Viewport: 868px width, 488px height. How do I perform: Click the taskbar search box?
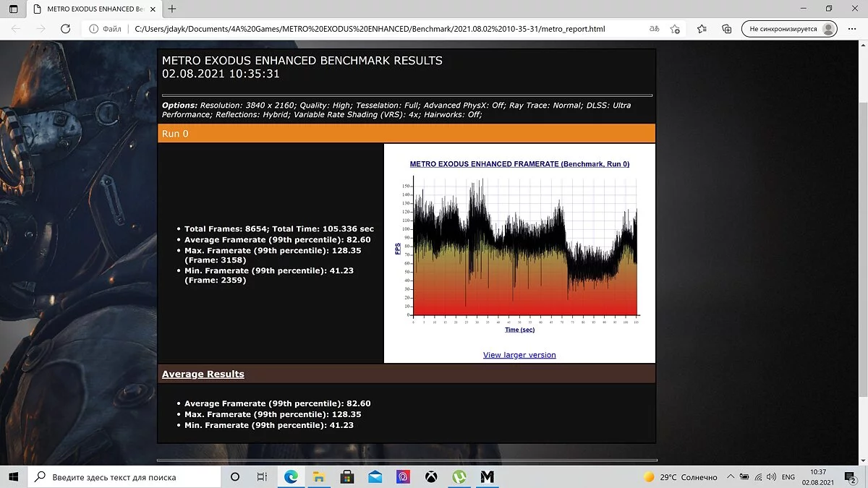coord(124,477)
